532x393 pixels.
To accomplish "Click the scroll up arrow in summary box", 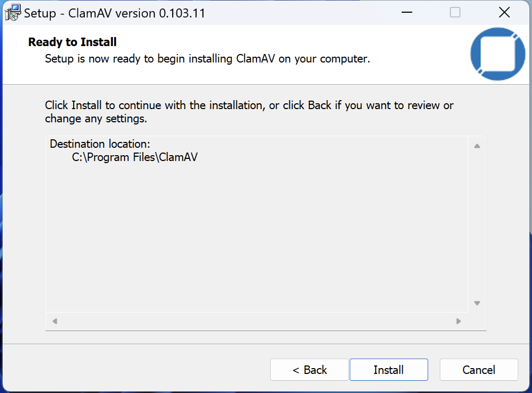I will click(477, 146).
